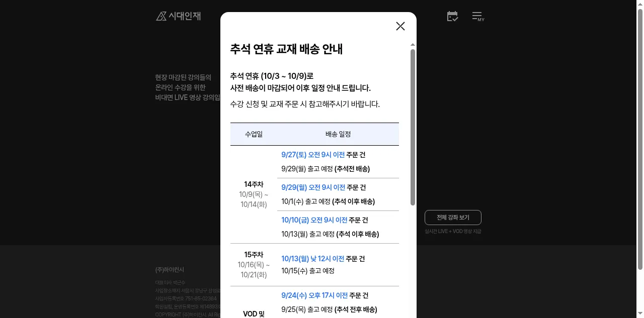Click the browser page scrollbar thumb

point(640,139)
